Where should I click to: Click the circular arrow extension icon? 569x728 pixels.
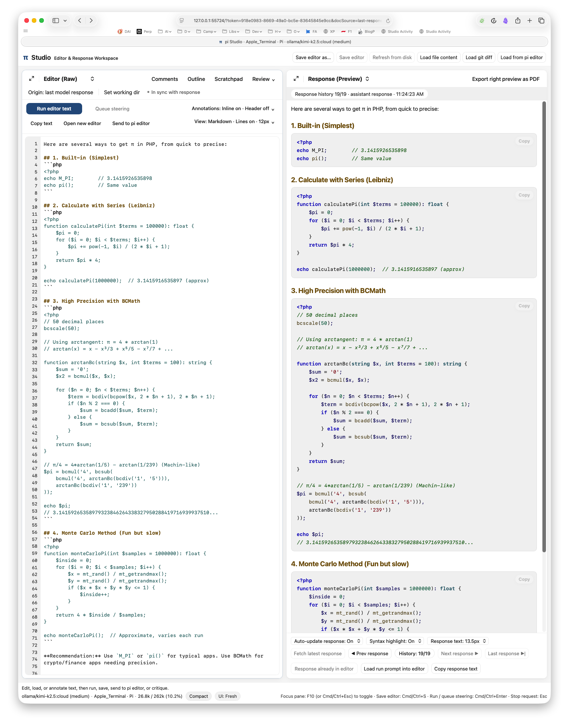(493, 21)
